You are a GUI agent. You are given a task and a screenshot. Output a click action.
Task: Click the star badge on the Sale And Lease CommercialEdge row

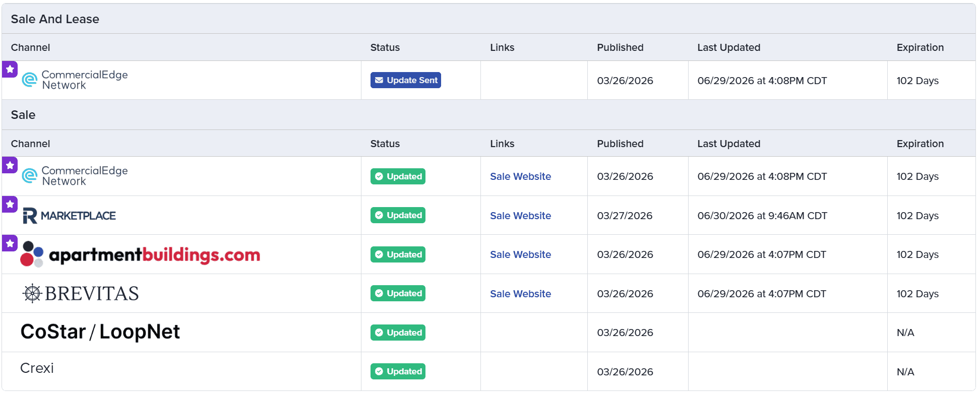point(10,69)
